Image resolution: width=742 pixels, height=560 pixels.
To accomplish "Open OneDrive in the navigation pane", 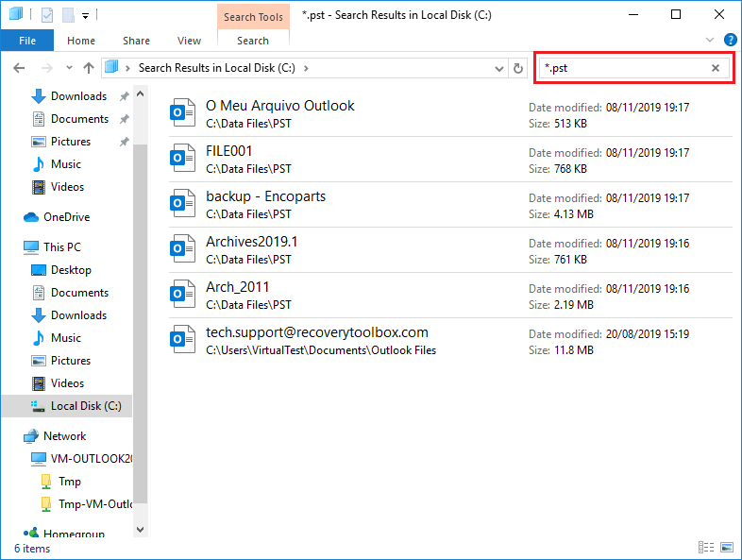I will (x=66, y=217).
